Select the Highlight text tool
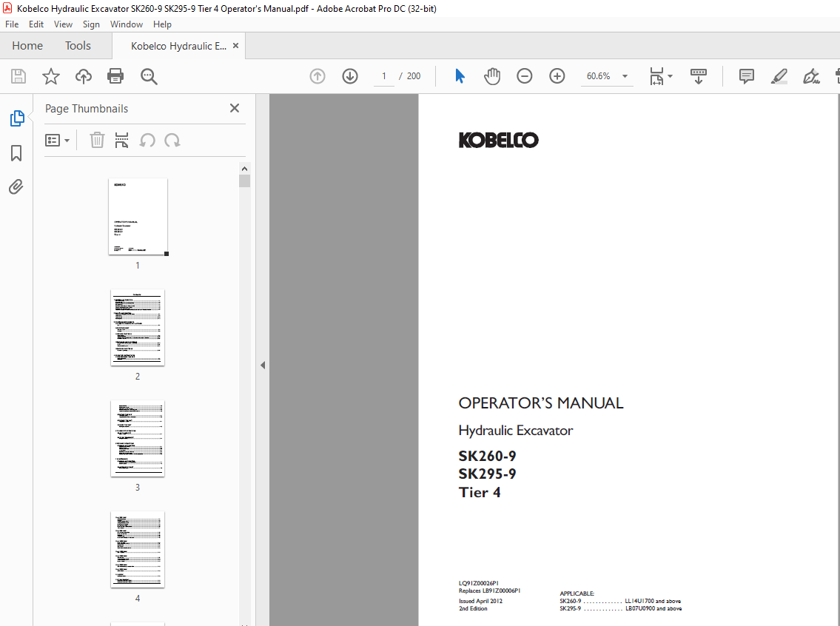840x626 pixels. [779, 76]
